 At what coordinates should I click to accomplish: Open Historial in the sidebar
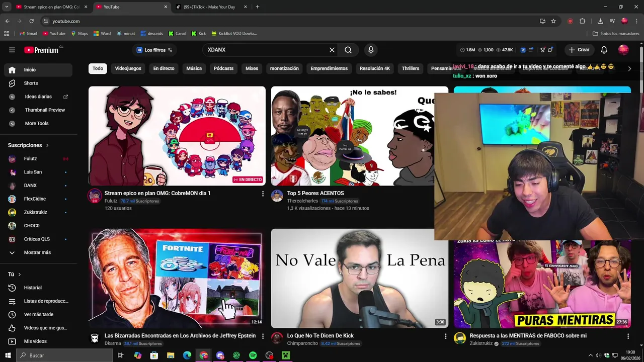[38, 288]
